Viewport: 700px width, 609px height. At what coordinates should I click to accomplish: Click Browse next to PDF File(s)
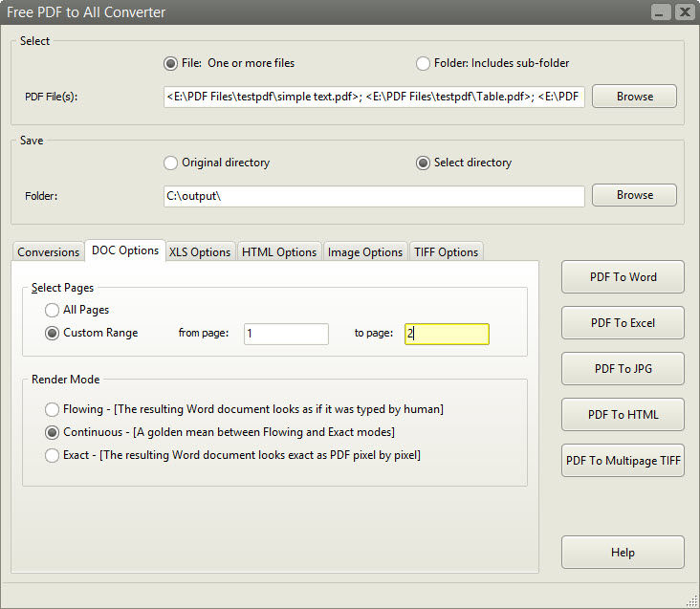634,97
